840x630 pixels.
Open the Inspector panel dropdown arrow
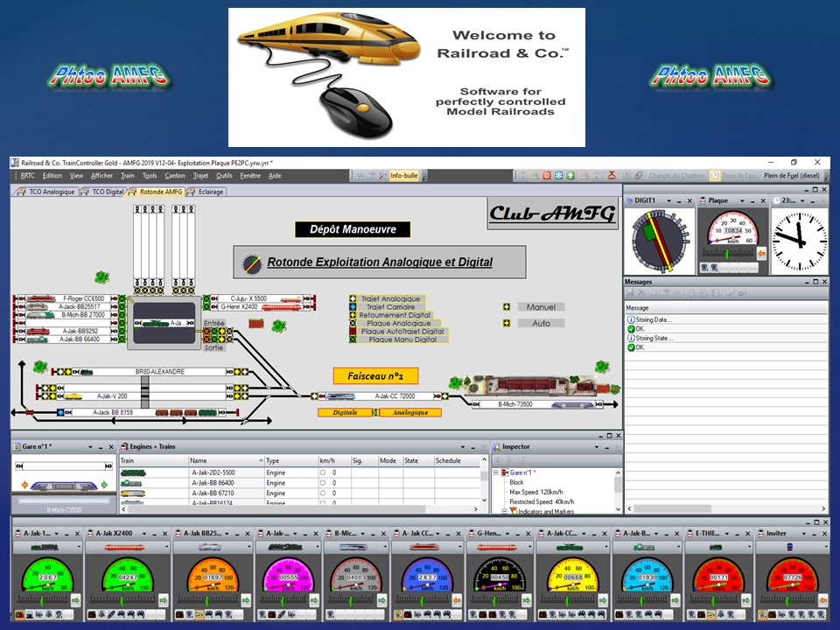[x=596, y=447]
